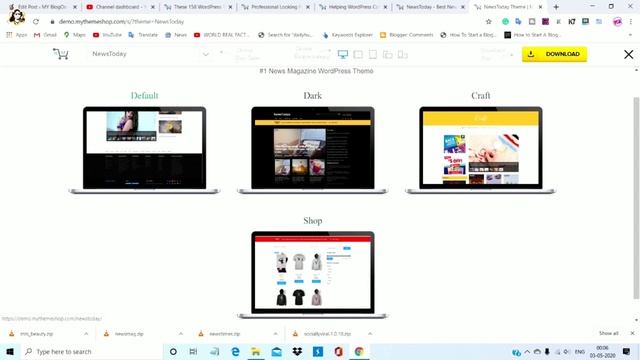Switch to the Professional Looking tab
Viewport: 640px width, 360px height.
click(x=276, y=7)
